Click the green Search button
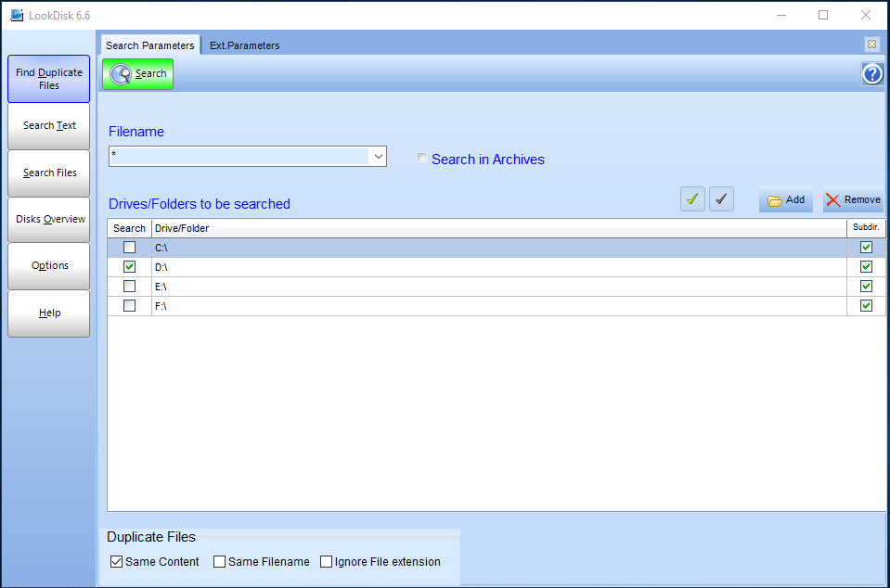Image resolution: width=890 pixels, height=588 pixels. tap(137, 74)
